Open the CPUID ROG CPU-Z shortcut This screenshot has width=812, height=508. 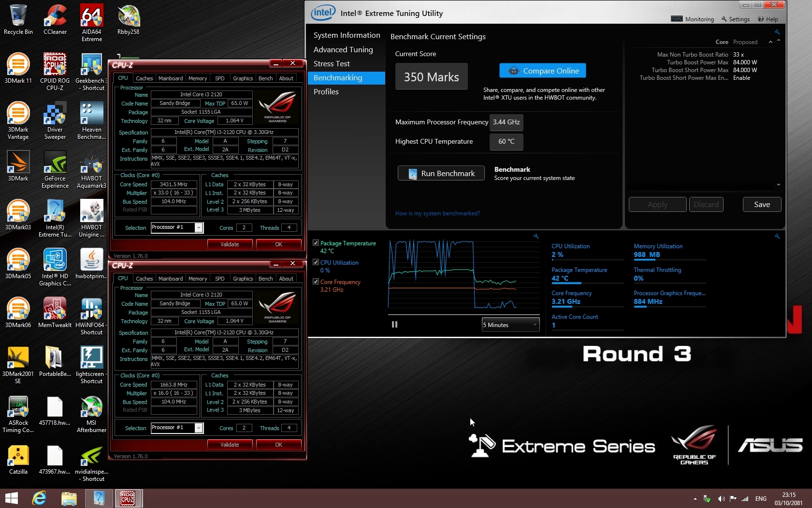coord(55,72)
